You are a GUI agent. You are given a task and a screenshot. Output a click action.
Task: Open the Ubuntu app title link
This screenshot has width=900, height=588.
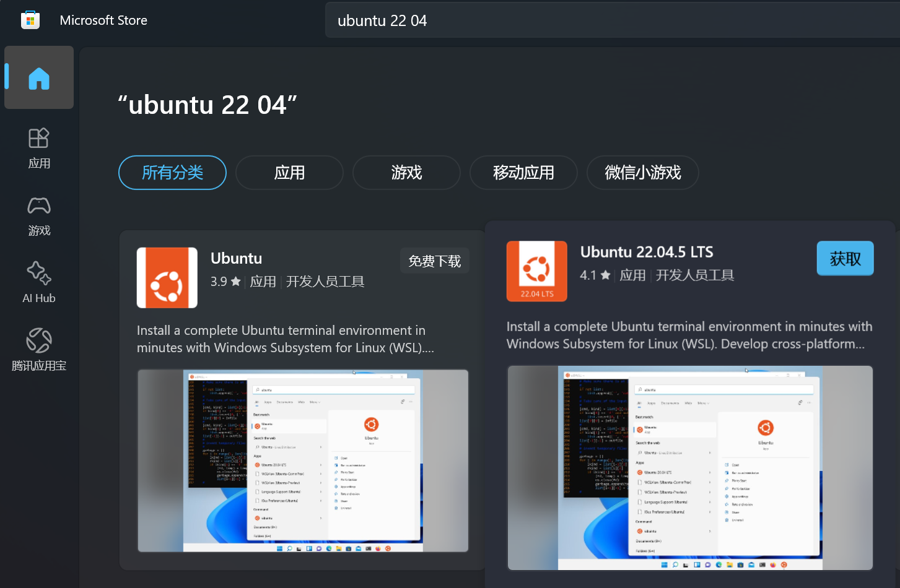point(236,259)
